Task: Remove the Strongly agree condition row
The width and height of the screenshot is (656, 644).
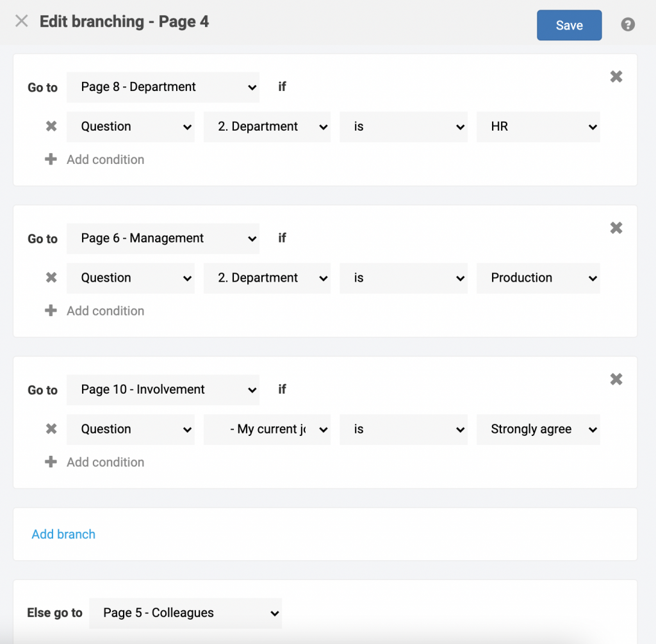Action: pos(51,429)
